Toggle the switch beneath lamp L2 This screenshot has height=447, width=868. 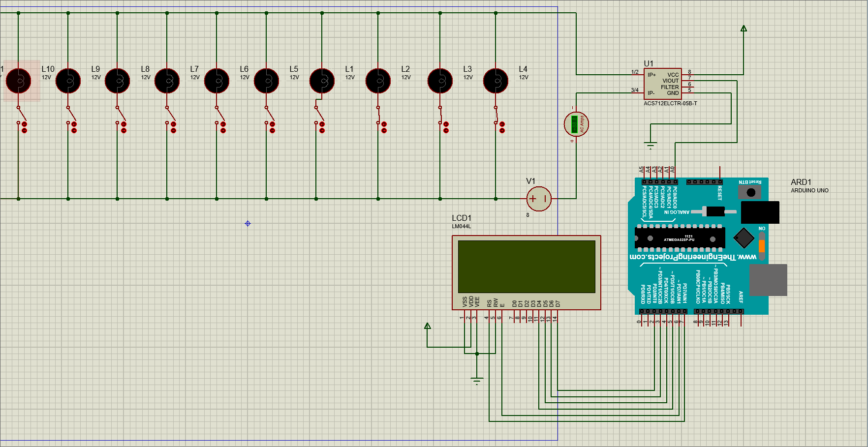[x=381, y=119]
